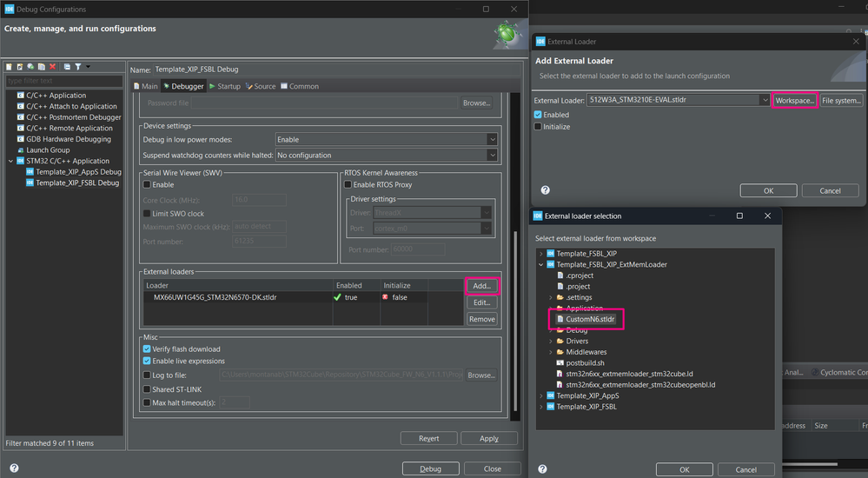This screenshot has height=478, width=868.
Task: Duplicate the selected launch configuration
Action: (x=42, y=66)
